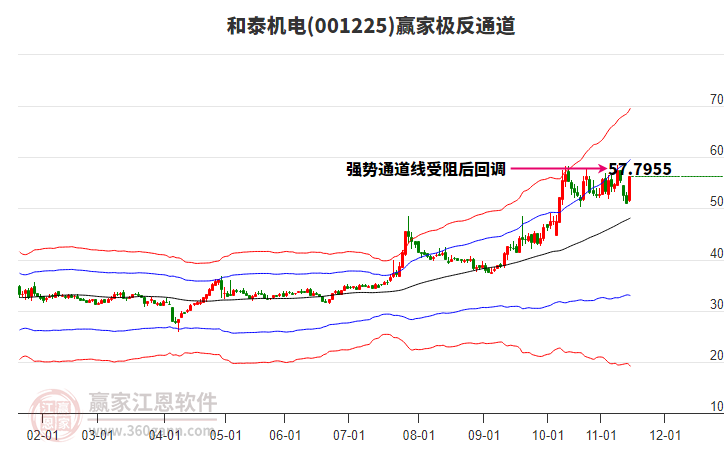Click the last red candlestick near 57.7955

tap(630, 188)
